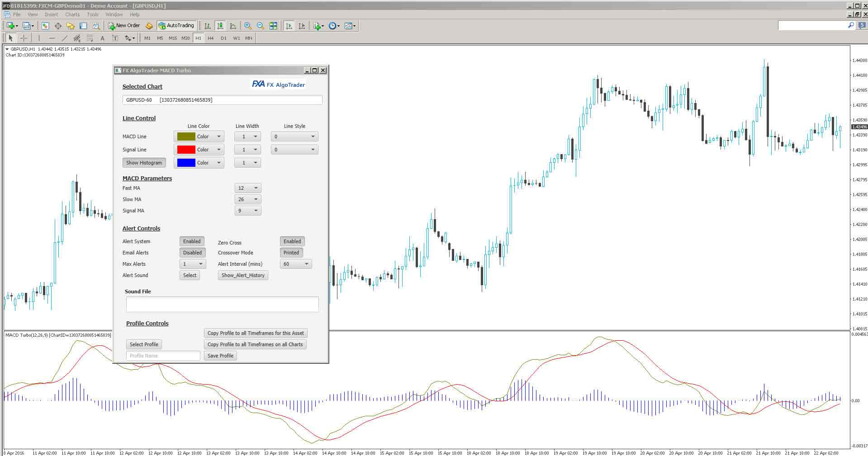Click Save Profile
The height and width of the screenshot is (456, 868).
click(x=220, y=356)
